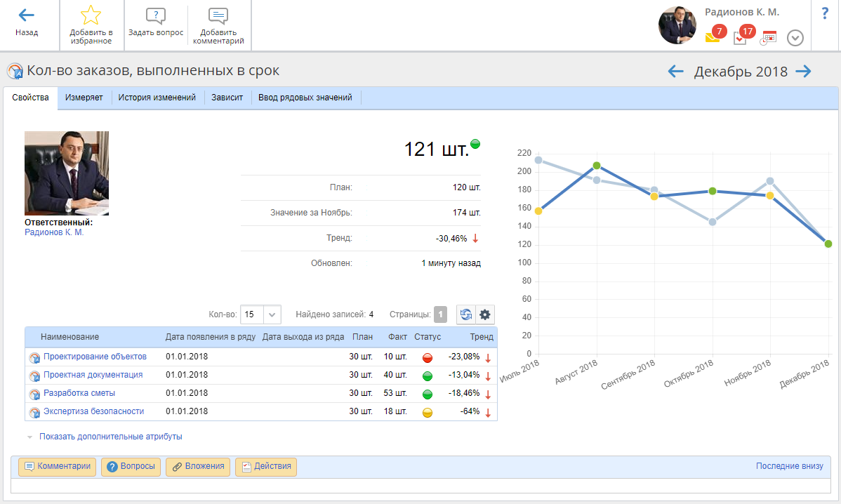Open the Ввод рядовых значений tab
The image size is (841, 504).
tap(305, 98)
